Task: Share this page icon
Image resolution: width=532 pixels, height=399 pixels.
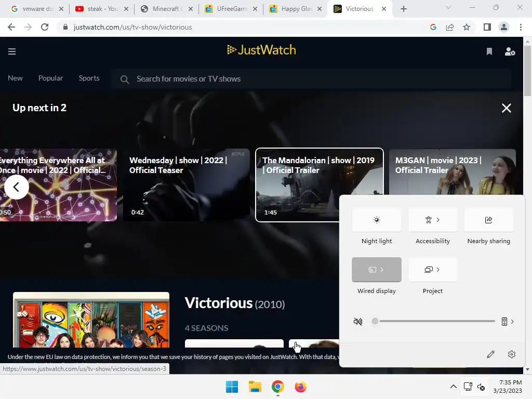Action: [x=450, y=27]
